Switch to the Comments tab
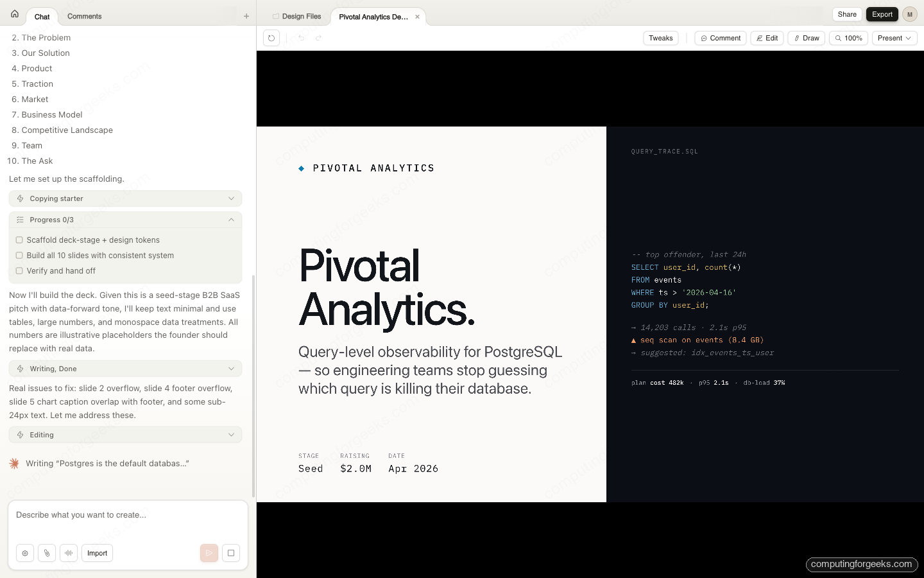This screenshot has width=924, height=578. 84,16
